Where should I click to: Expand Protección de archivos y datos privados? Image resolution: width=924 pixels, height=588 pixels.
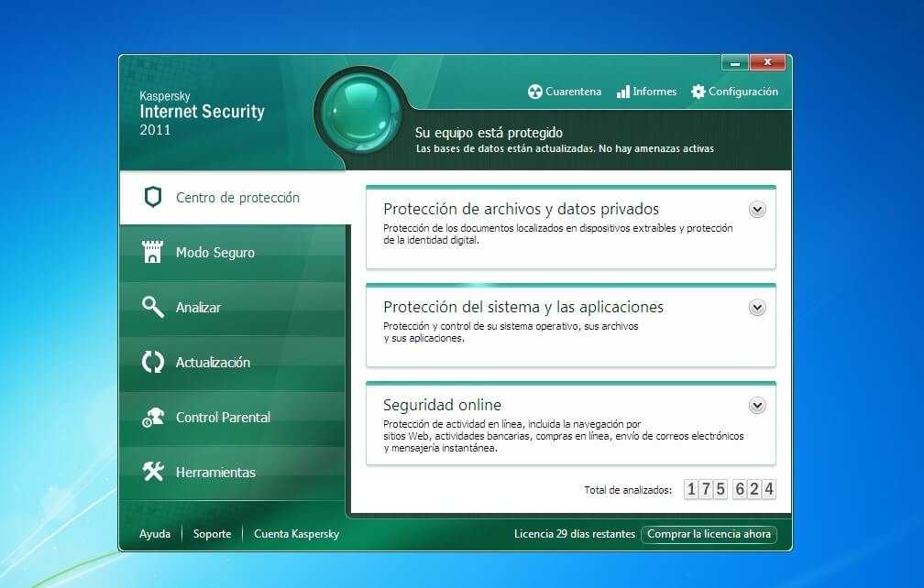tap(756, 210)
